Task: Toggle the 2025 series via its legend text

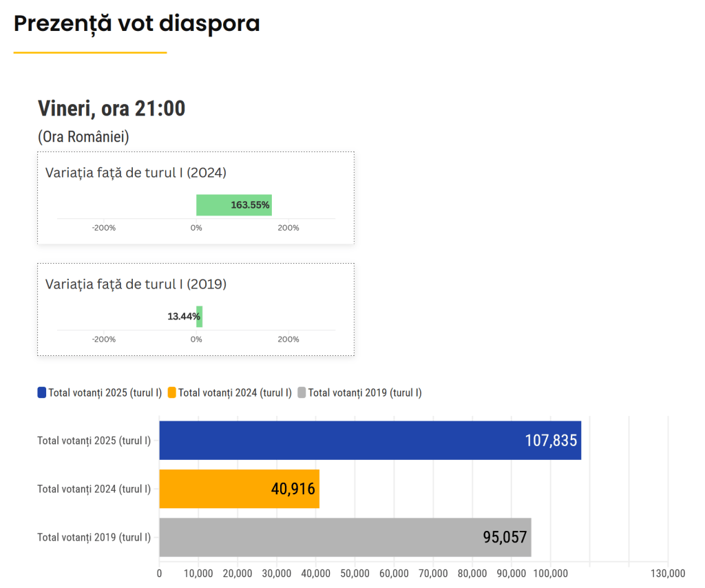Action: click(105, 392)
